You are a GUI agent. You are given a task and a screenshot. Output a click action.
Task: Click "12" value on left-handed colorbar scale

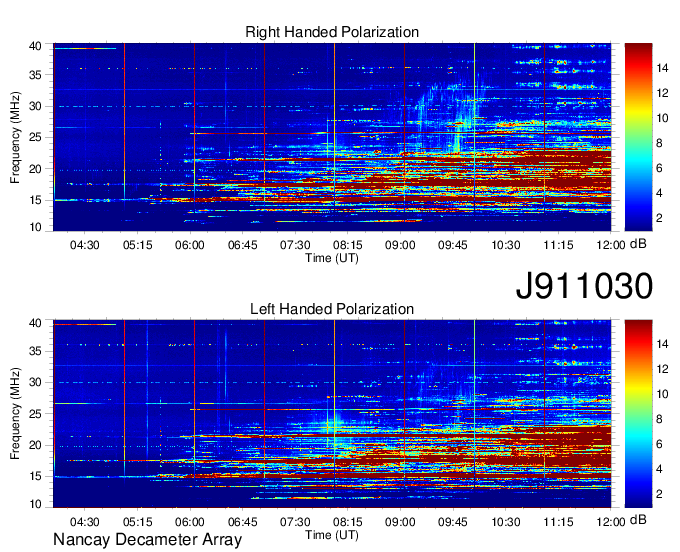(662, 369)
